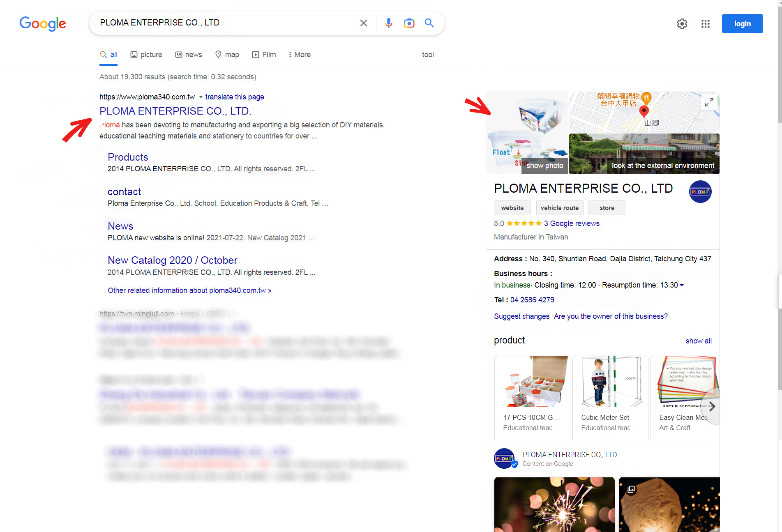Click the twn.mingluji.com result URL
Image resolution: width=782 pixels, height=532 pixels.
click(137, 314)
